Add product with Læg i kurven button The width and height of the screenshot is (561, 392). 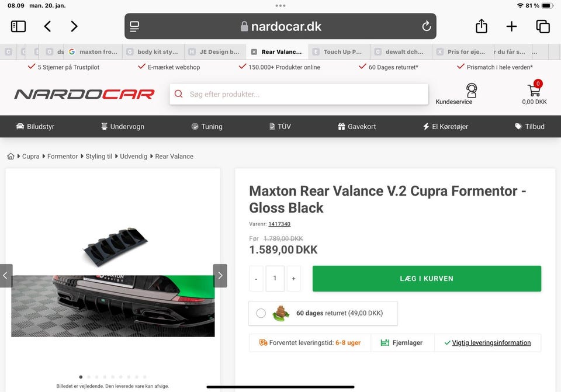427,279
